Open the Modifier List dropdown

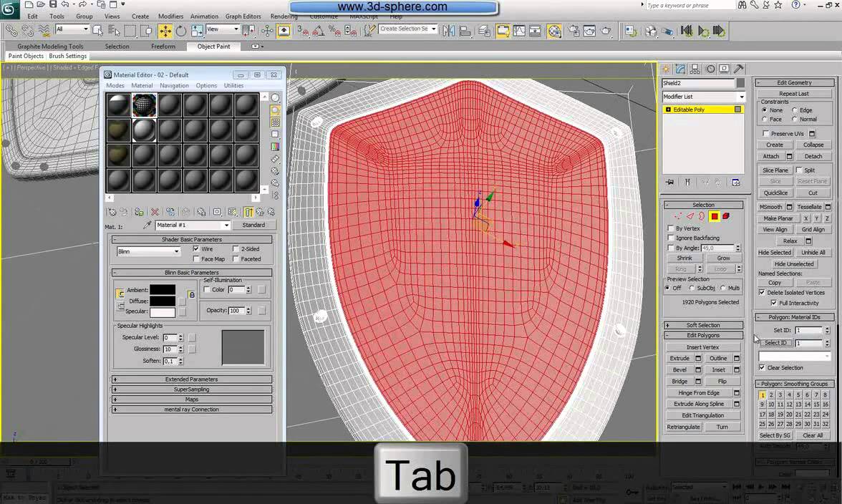[703, 97]
